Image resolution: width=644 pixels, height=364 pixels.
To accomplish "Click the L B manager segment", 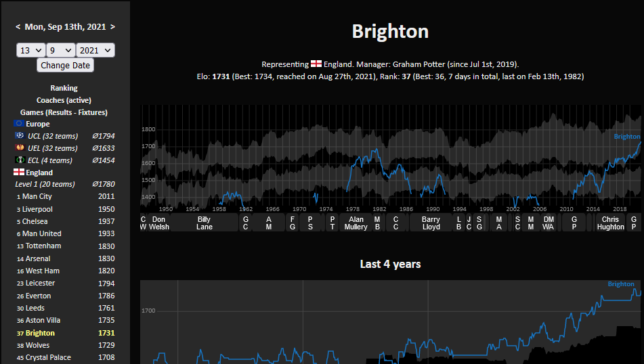I will tap(458, 223).
